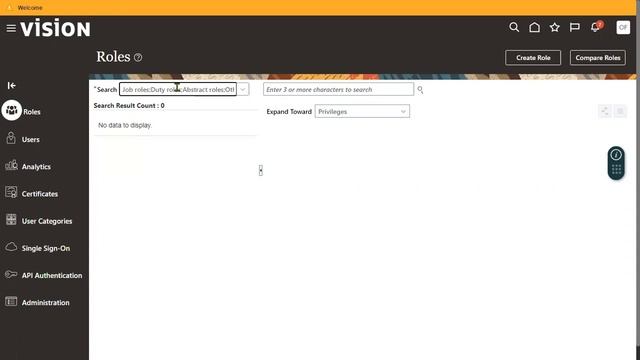Viewport: 640px width, 360px height.
Task: Click 'Search Result Count : 0' text
Action: pyautogui.click(x=129, y=105)
